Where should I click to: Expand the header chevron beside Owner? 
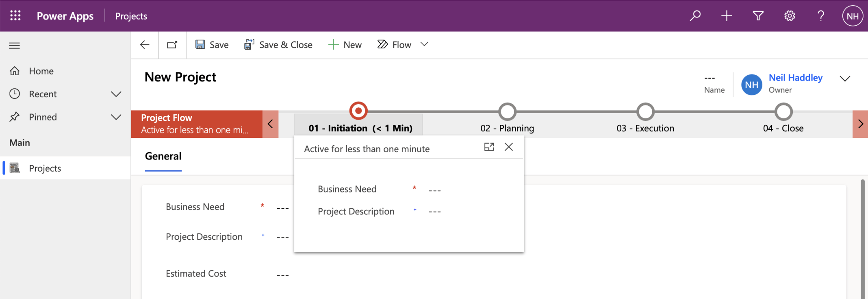pyautogui.click(x=845, y=79)
